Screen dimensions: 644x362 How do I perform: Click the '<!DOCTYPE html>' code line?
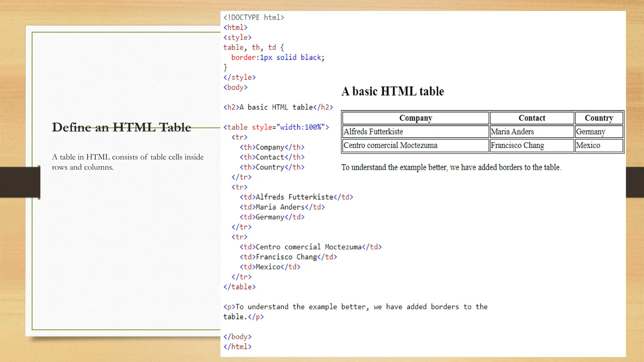(x=254, y=18)
